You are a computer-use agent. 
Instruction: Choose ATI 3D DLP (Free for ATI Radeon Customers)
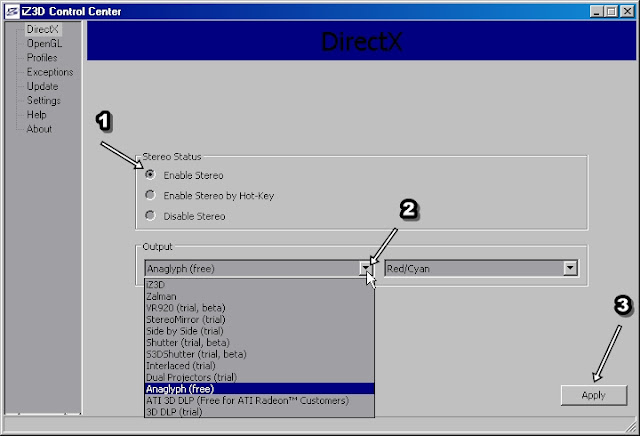point(259,400)
